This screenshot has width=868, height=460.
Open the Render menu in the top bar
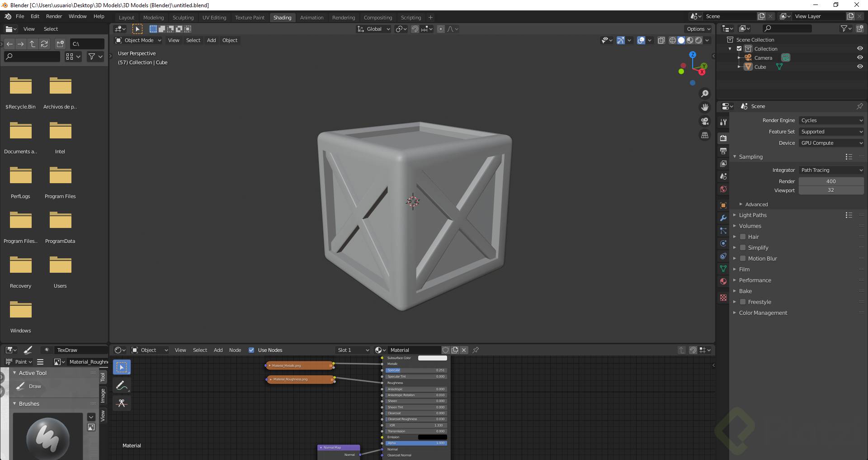(54, 16)
